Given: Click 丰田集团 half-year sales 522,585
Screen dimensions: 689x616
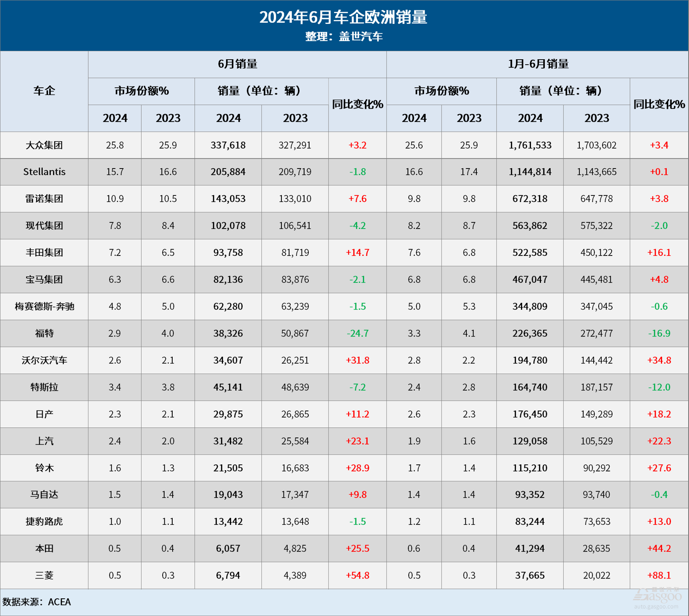Looking at the screenshot, I should [x=530, y=253].
